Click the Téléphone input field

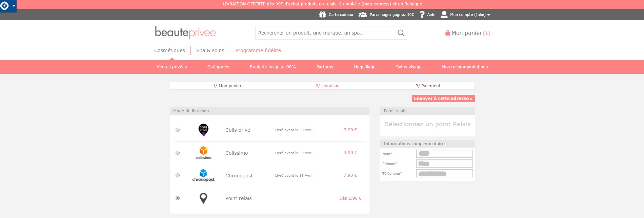tap(444, 174)
